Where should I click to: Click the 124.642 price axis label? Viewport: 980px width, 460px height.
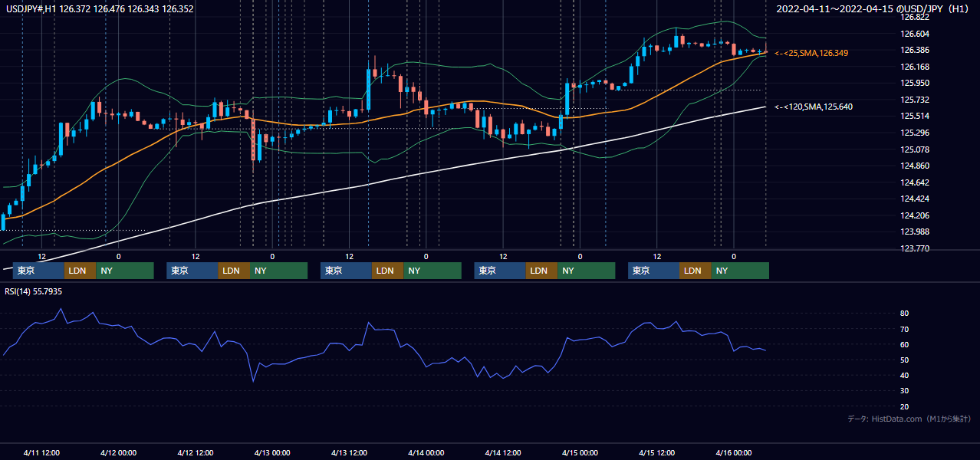[x=915, y=182]
